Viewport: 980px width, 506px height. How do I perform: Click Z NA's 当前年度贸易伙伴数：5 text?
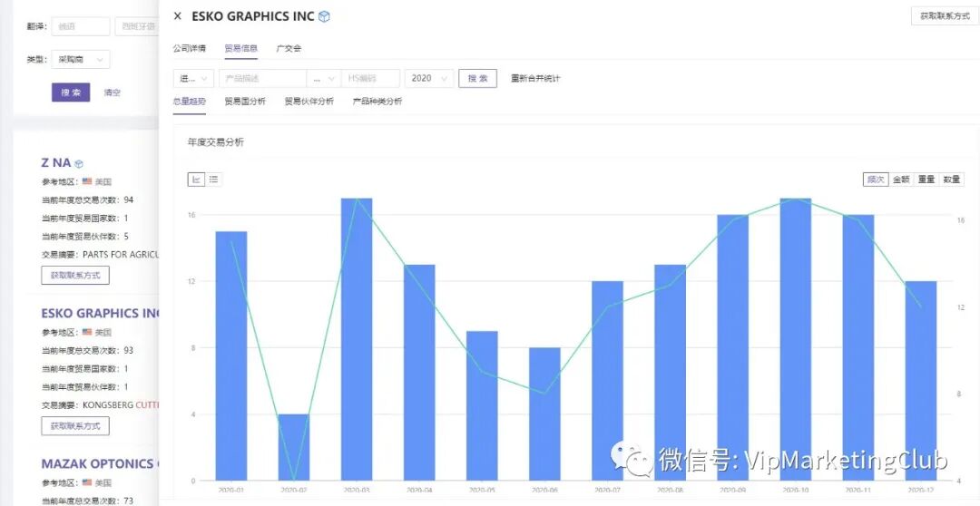[x=85, y=236]
